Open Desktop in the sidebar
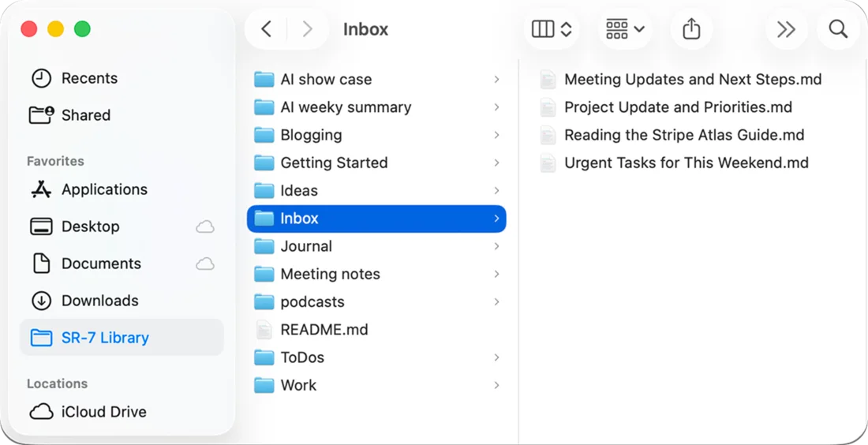Screen dimensions: 868x445 point(122,226)
